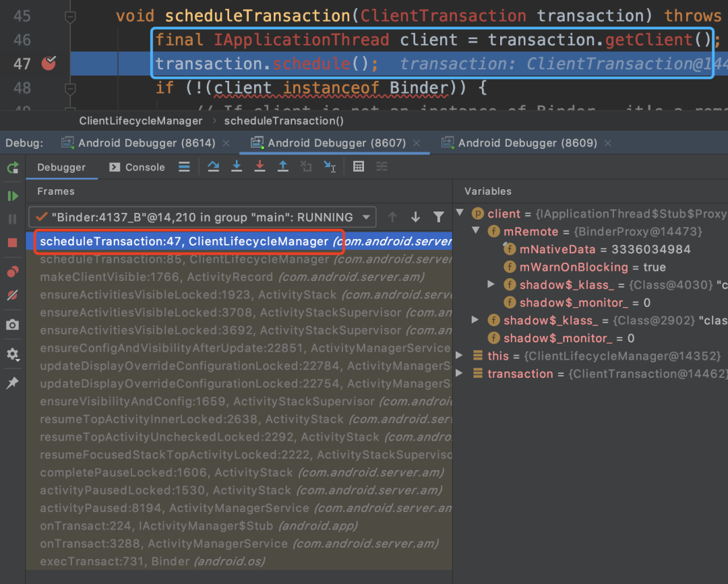Select mNativeData variable row

(597, 249)
